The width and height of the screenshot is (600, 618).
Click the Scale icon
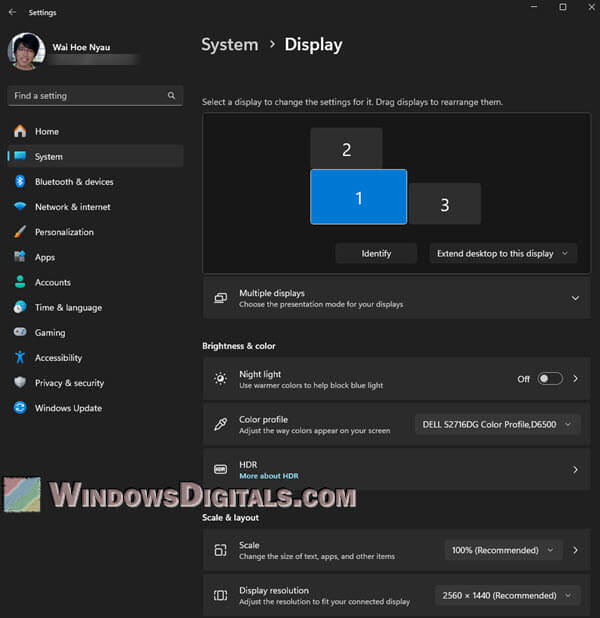(221, 550)
